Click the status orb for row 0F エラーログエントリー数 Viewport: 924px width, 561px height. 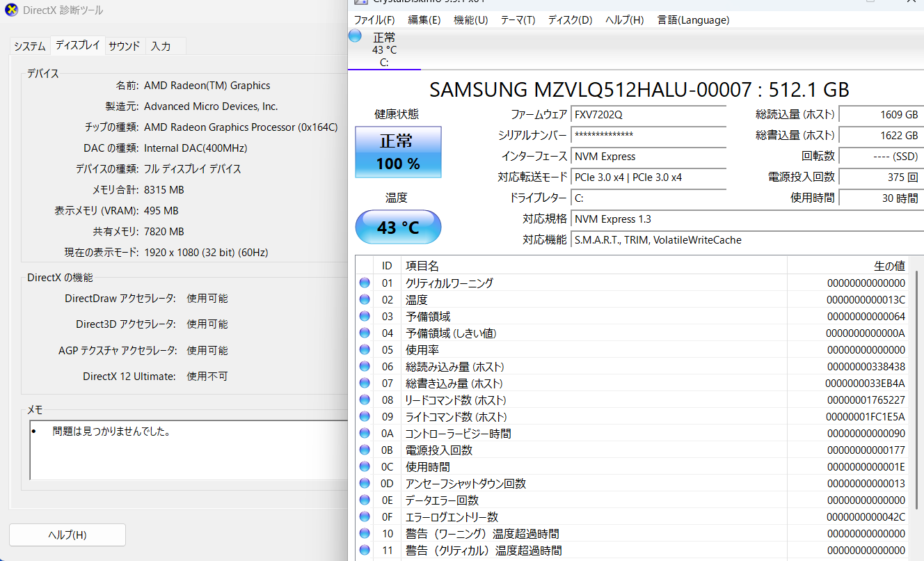coord(365,517)
